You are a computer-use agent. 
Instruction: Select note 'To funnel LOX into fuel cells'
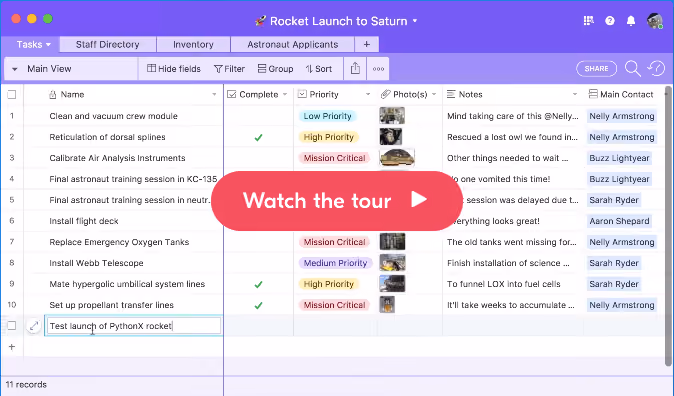point(503,284)
